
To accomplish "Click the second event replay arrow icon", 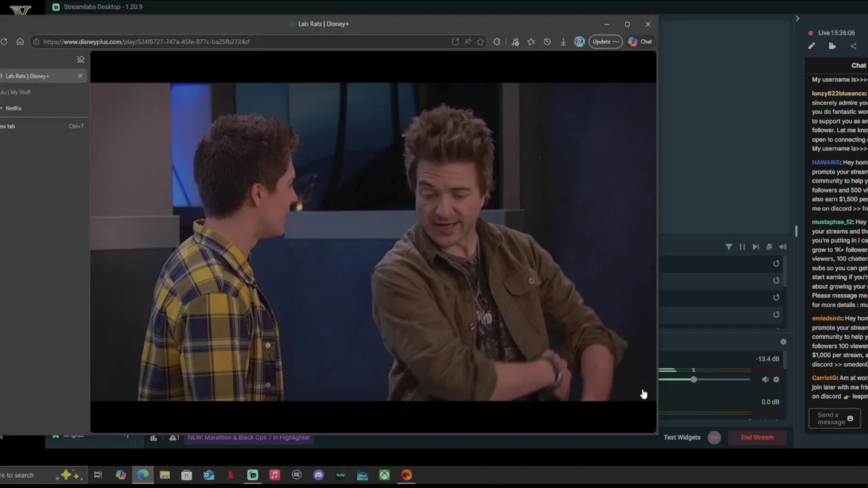I will 776,281.
